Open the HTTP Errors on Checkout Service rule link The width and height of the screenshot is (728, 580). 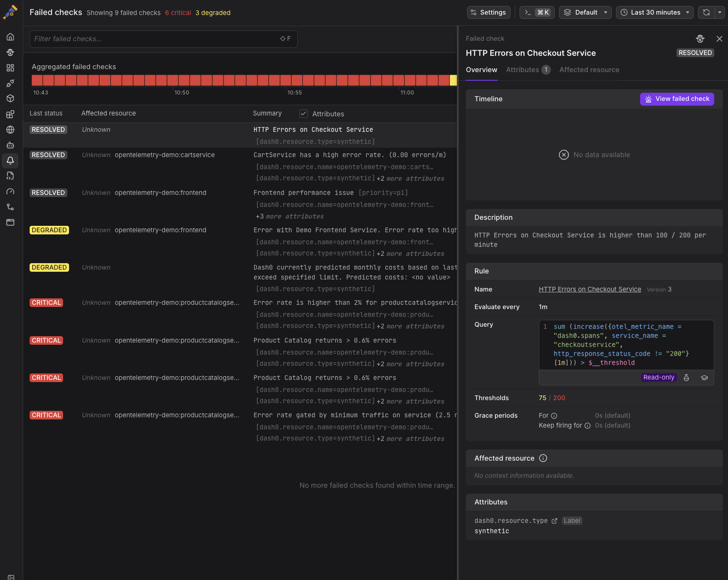[x=589, y=289]
